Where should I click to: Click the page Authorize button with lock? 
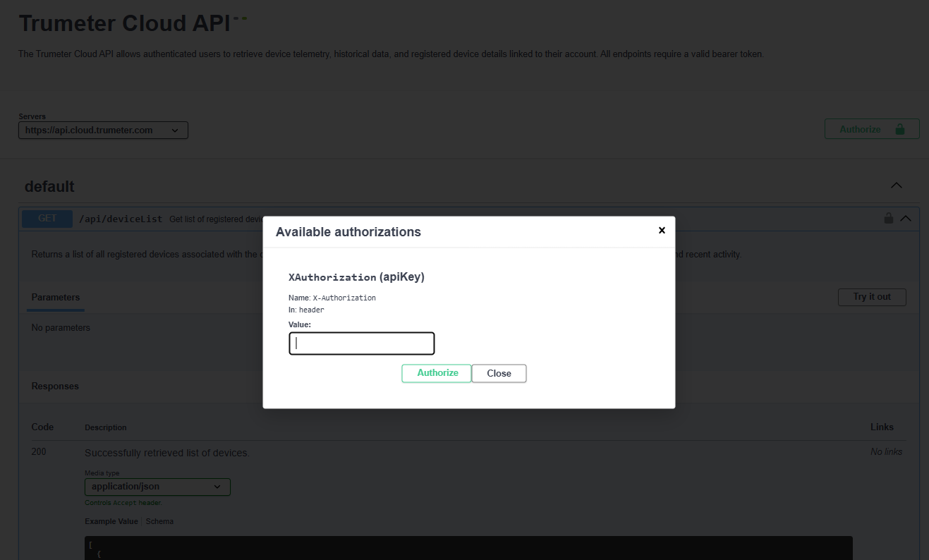click(x=872, y=129)
